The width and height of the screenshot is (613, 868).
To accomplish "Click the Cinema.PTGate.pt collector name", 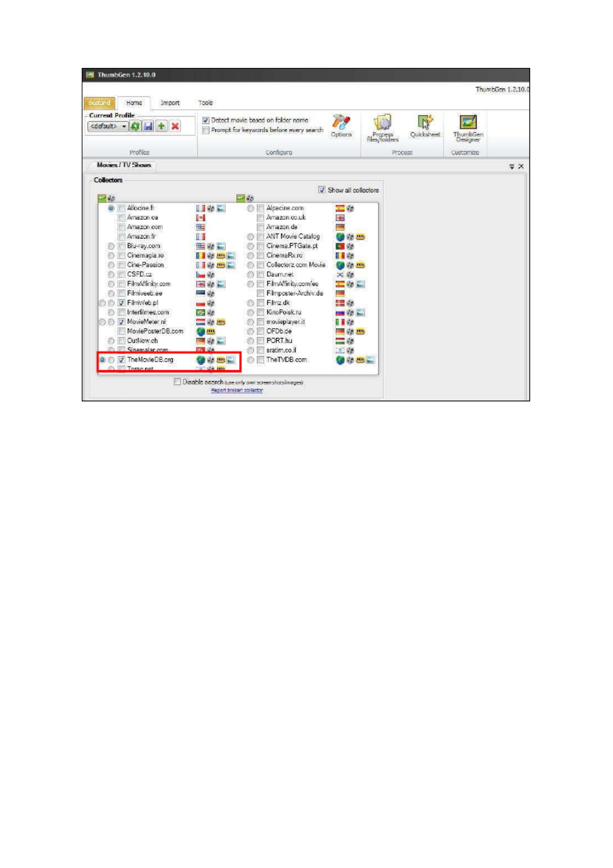I will pyautogui.click(x=292, y=246).
